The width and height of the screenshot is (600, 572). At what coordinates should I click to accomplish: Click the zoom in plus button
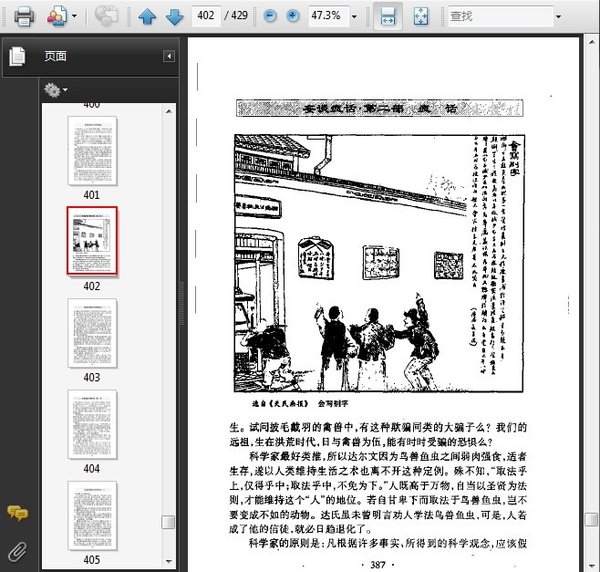tap(293, 16)
